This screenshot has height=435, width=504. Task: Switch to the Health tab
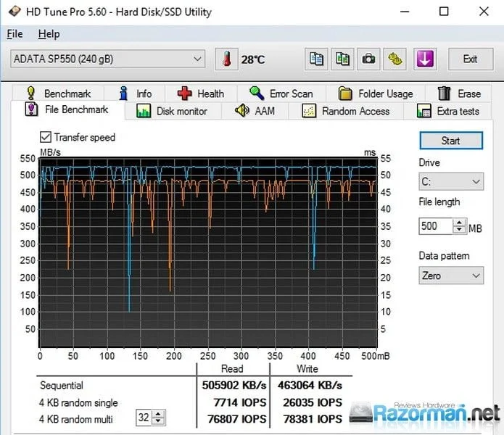[201, 94]
